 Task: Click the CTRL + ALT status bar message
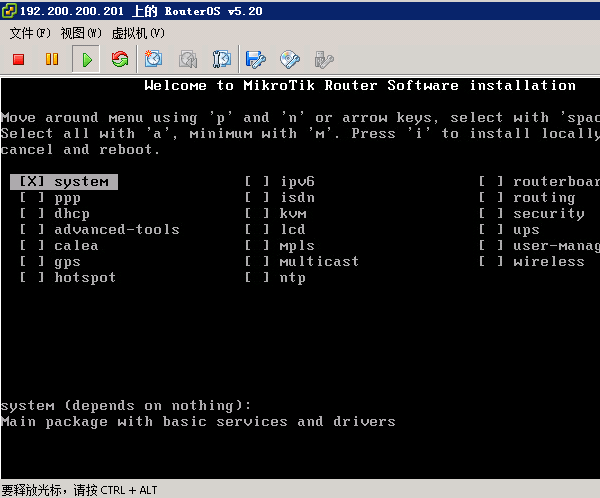pyautogui.click(x=80, y=490)
